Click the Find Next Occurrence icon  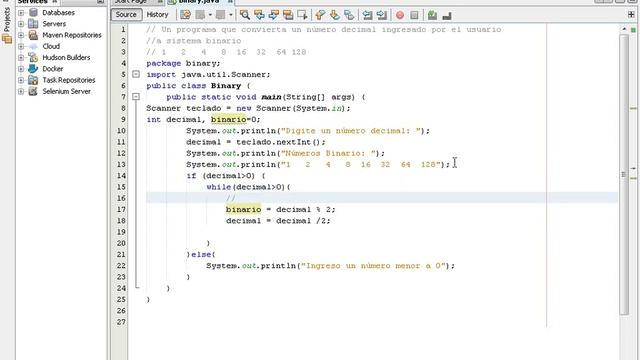pyautogui.click(x=273, y=15)
